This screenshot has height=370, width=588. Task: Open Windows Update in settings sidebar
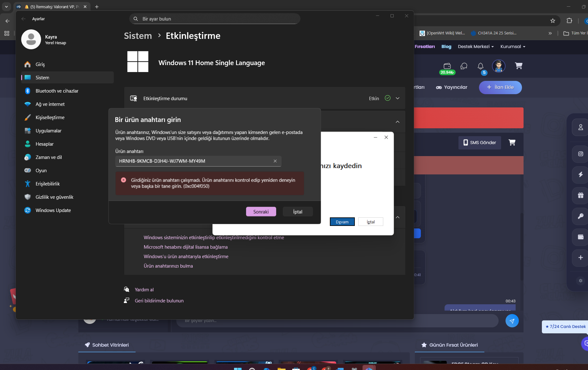pos(67,210)
